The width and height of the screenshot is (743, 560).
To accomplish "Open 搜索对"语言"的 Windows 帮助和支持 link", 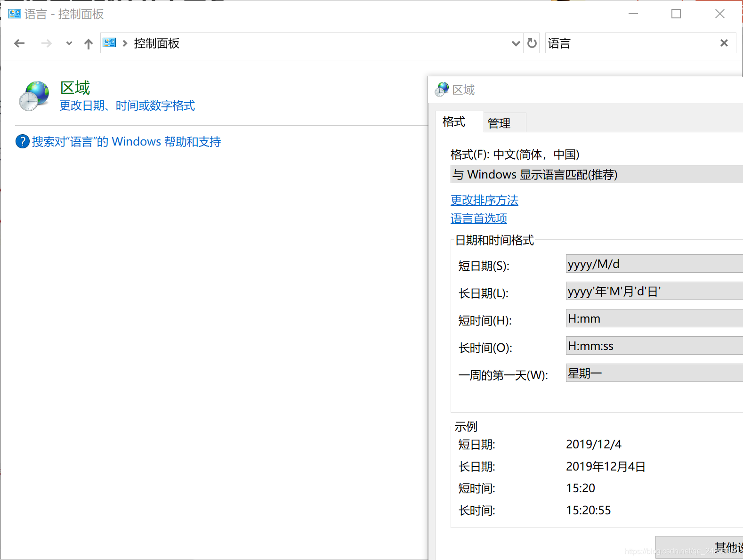I will point(126,142).
